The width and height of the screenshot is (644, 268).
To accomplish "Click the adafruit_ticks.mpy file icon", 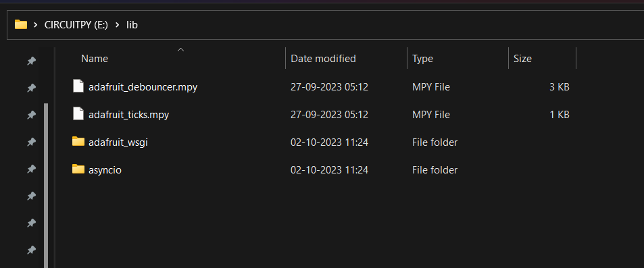I will pyautogui.click(x=78, y=115).
